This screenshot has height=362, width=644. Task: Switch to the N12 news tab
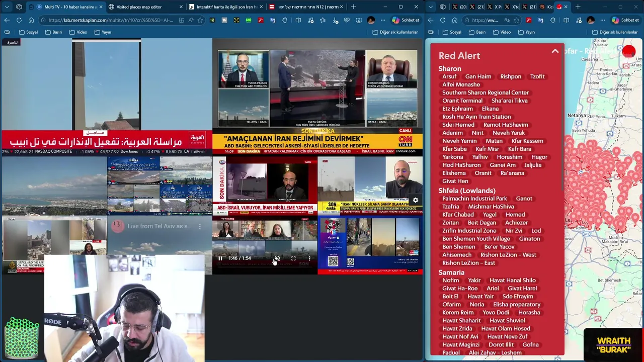(x=306, y=7)
